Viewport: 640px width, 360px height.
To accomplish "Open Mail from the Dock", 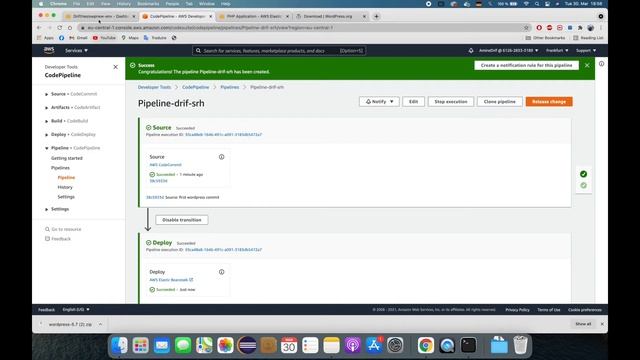I will pyautogui.click(x=162, y=345).
